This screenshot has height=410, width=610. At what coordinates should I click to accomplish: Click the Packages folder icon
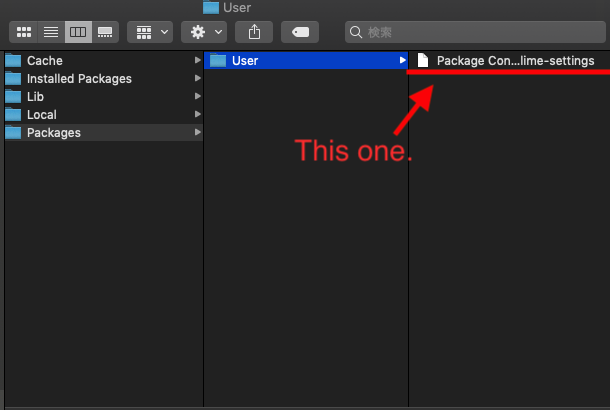tap(13, 133)
